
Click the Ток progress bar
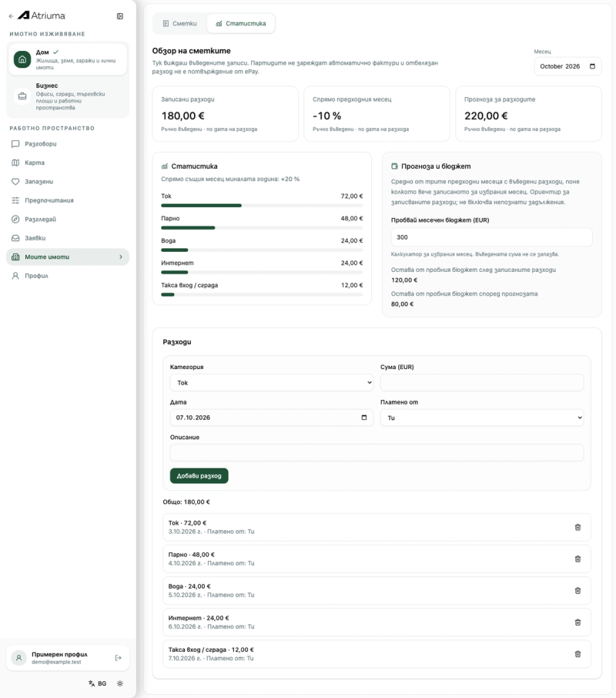pyautogui.click(x=262, y=206)
